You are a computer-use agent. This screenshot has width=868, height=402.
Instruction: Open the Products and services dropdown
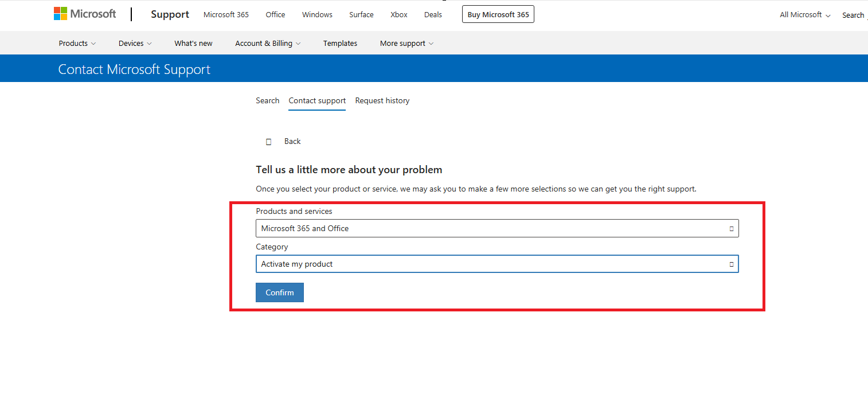pos(497,228)
